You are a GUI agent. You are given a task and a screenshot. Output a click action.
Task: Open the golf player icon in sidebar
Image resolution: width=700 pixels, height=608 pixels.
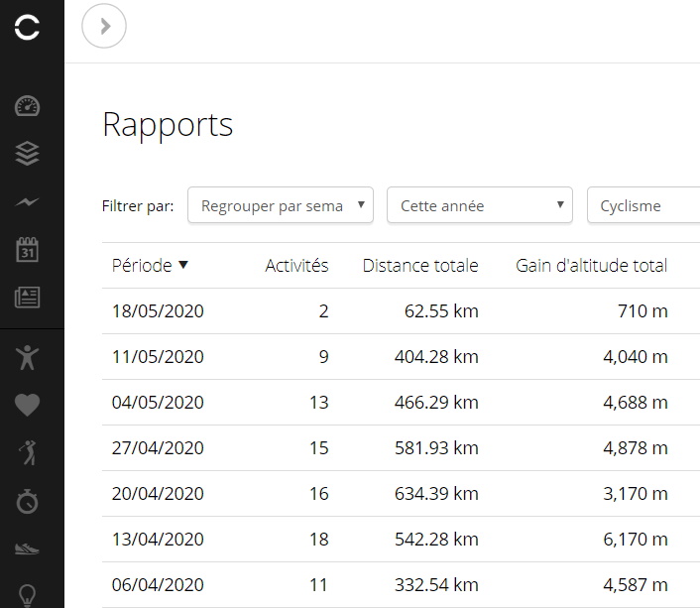(28, 453)
